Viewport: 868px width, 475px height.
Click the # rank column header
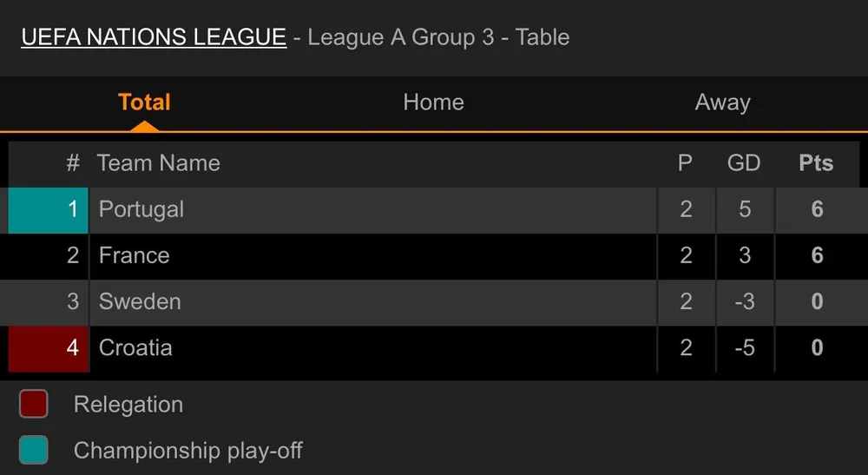(73, 163)
